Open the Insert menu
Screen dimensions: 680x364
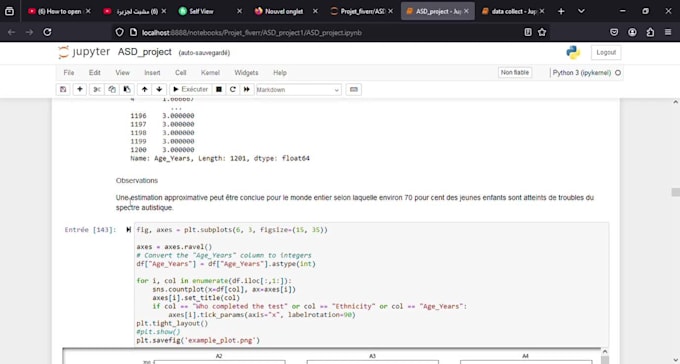tap(152, 73)
